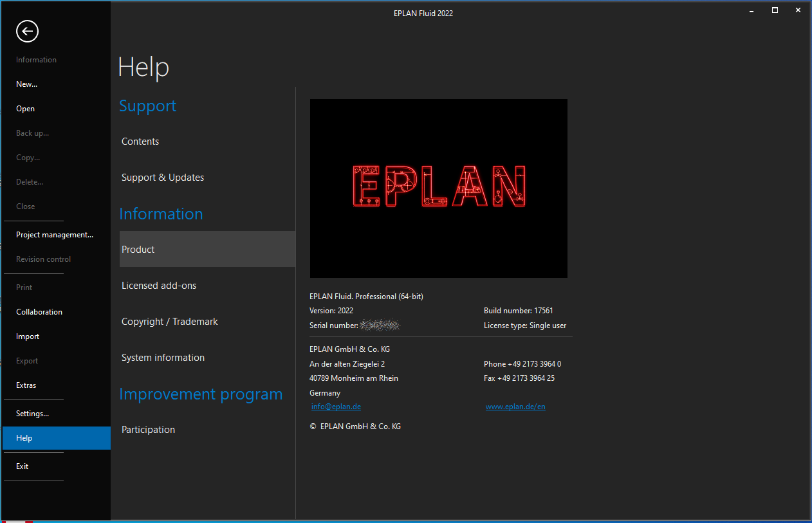
Task: Click '40789 Monheim am Rhein' text
Action: [354, 378]
